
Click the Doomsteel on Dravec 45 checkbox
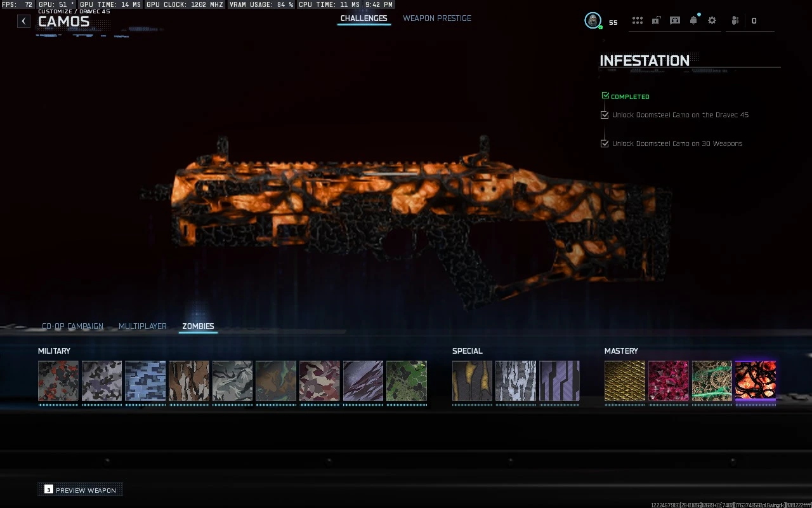pos(605,115)
